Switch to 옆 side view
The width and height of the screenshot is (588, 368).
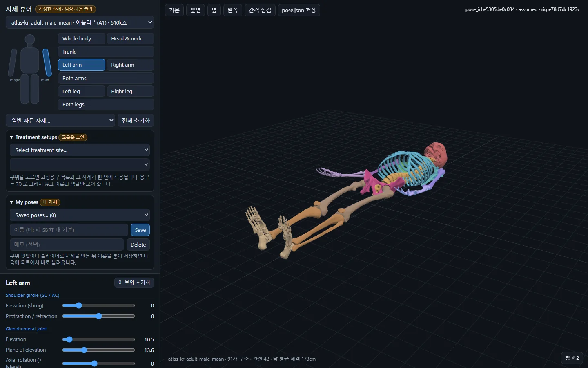click(x=214, y=10)
